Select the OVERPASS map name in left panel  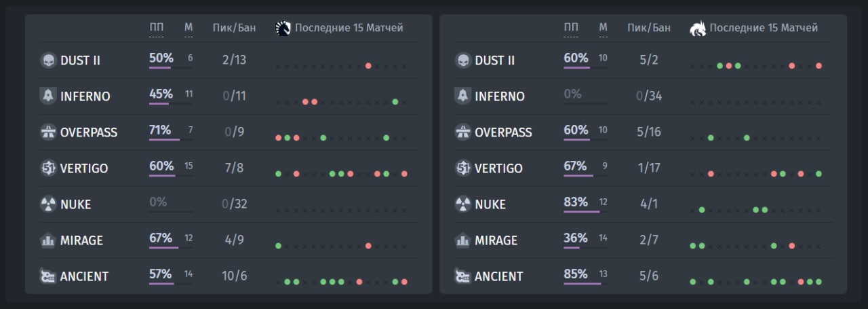pos(89,132)
